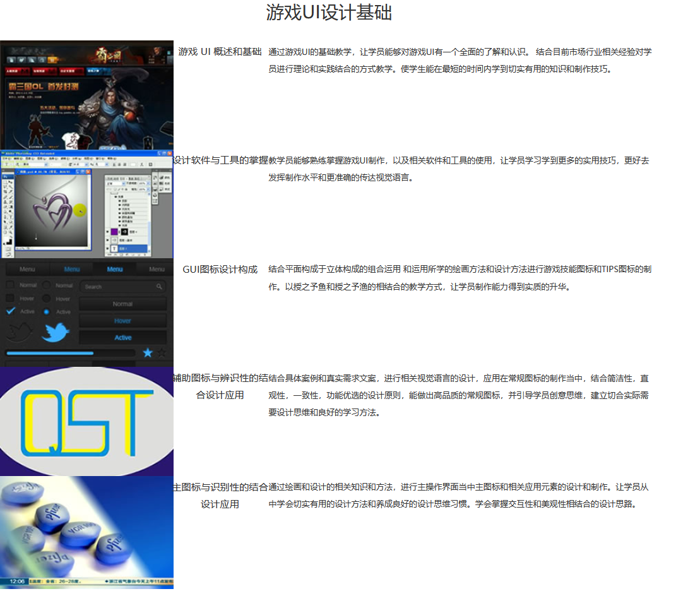Open the Photoshop workspace screenshot thumbnail
The height and width of the screenshot is (596, 700).
86,204
